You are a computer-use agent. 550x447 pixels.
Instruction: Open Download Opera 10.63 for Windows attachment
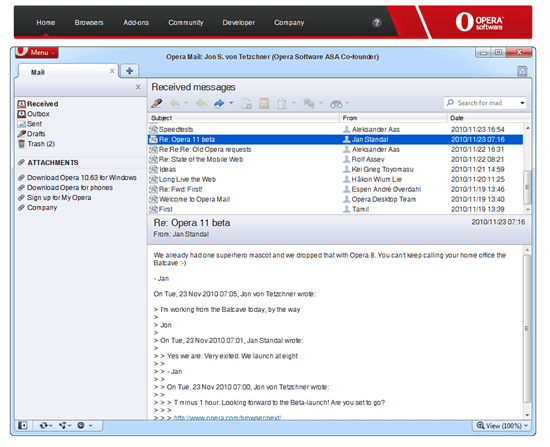[x=78, y=178]
